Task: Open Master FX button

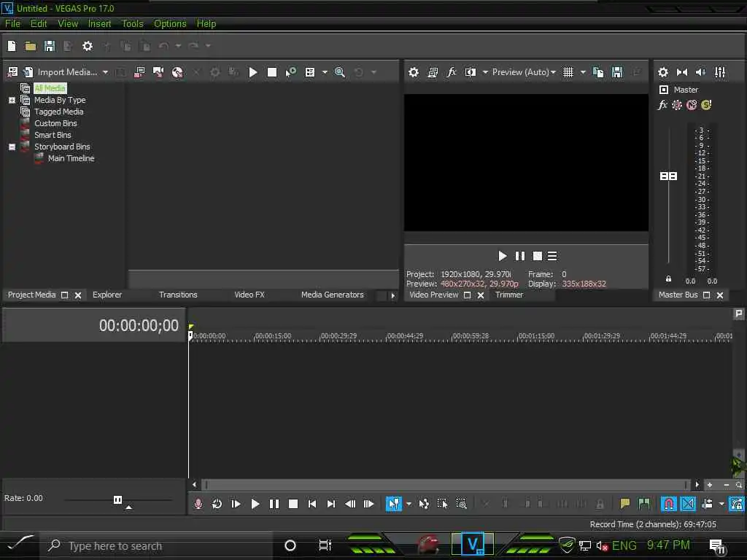Action: point(662,105)
